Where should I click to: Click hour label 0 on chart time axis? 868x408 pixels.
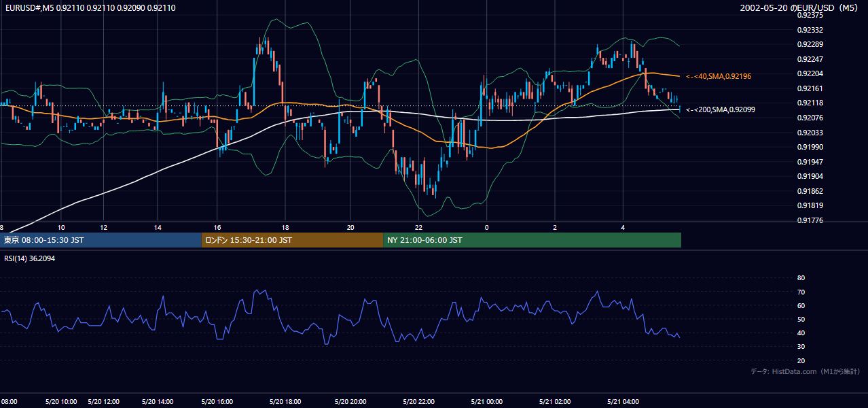[487, 227]
